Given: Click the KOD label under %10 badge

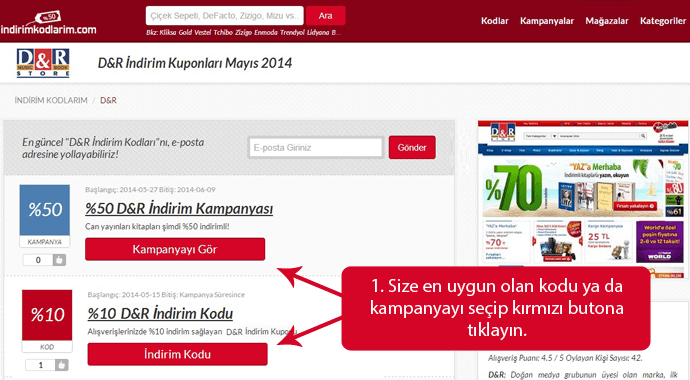Looking at the screenshot, I should 47,347.
